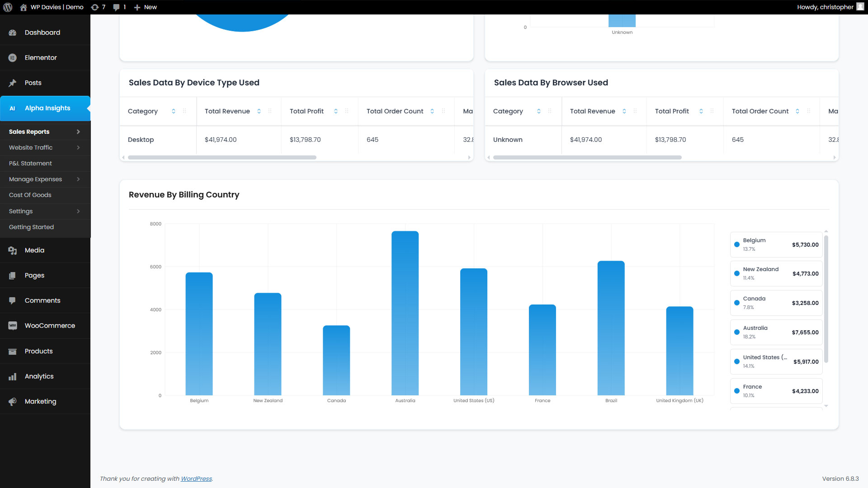The image size is (868, 488).
Task: Go to Media library in sidebar
Action: [x=34, y=250]
